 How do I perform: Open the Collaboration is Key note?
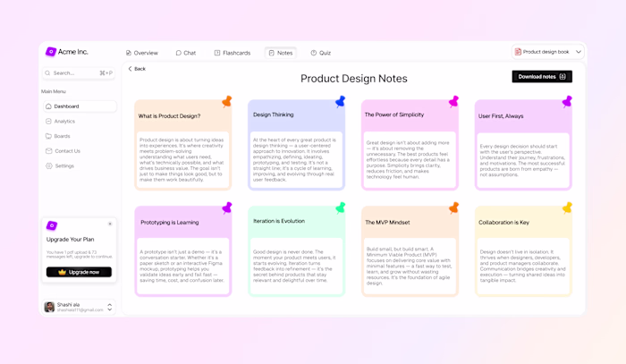click(523, 251)
